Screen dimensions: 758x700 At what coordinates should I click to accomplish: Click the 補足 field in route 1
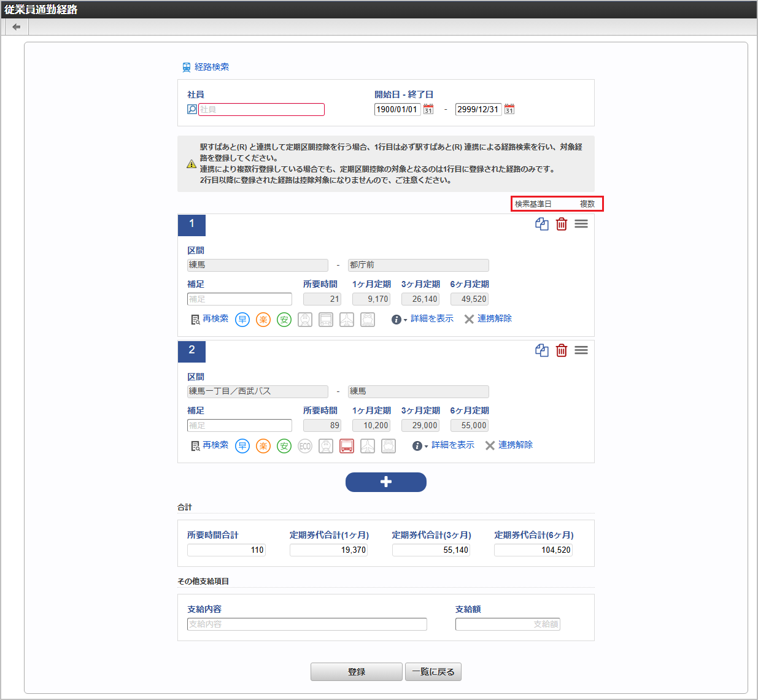(239, 299)
